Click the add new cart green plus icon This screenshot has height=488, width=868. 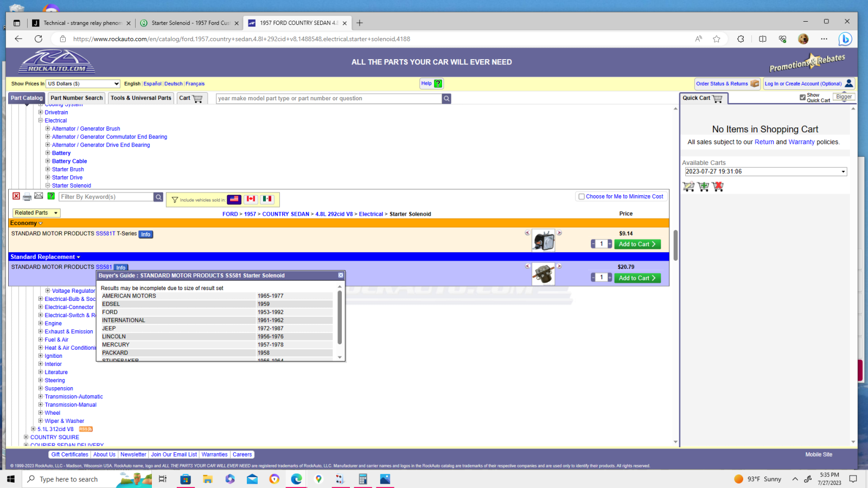(x=704, y=187)
